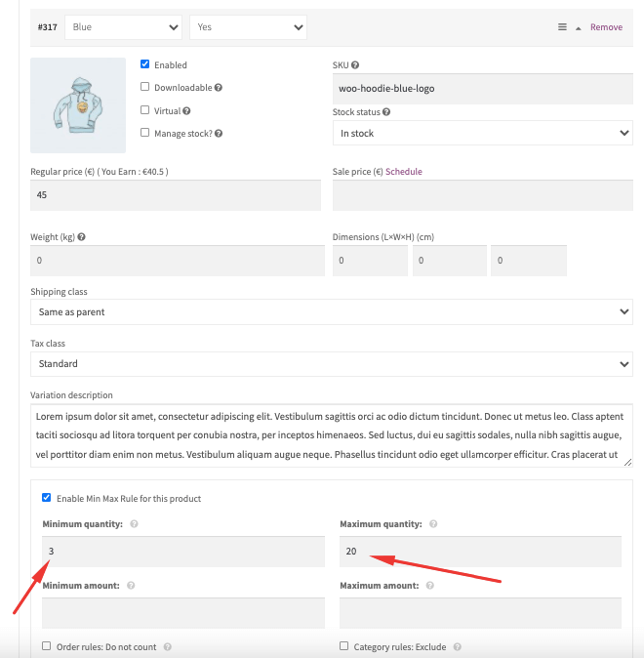Click the Schedule sale price link
Image resolution: width=644 pixels, height=658 pixels.
click(404, 172)
